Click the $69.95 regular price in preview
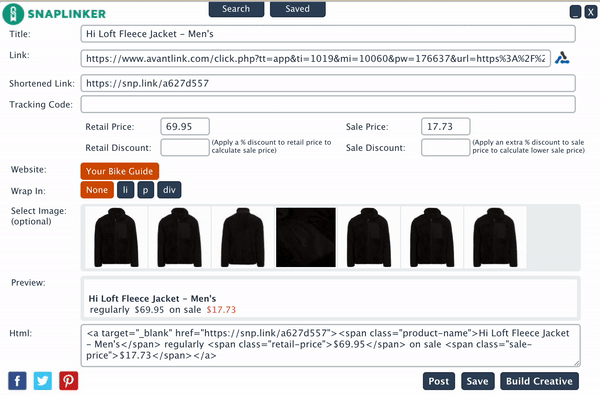 click(149, 310)
